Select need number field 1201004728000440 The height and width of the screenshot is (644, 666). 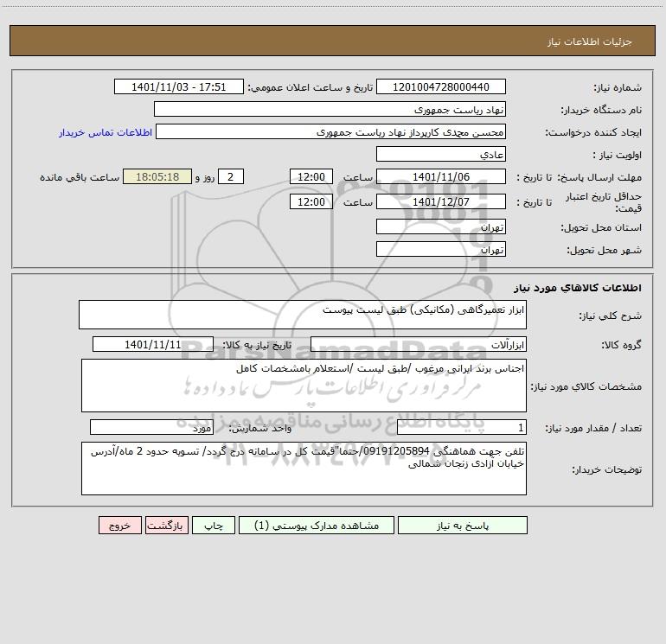(x=441, y=86)
